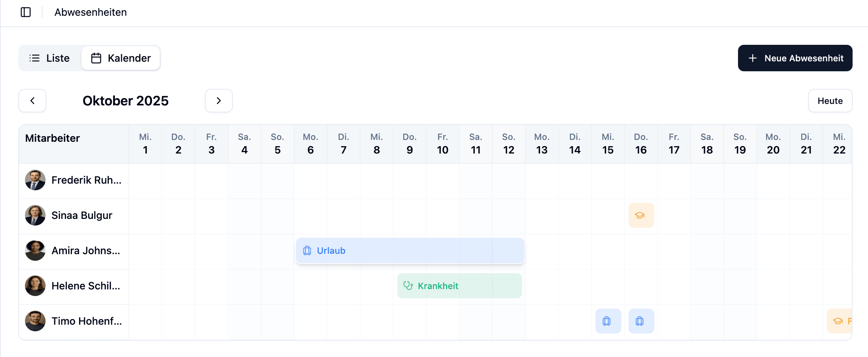Open the sidebar panel toggle

tap(25, 12)
